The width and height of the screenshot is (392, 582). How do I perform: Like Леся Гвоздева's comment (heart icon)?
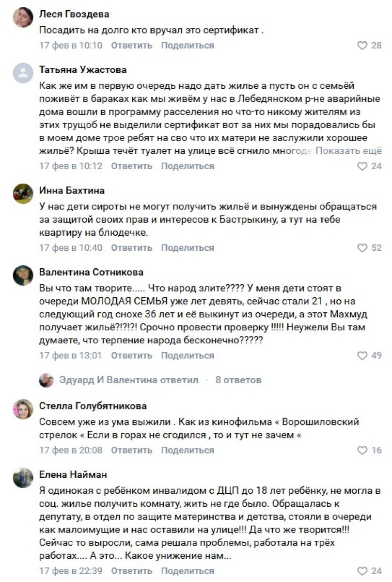point(362,46)
